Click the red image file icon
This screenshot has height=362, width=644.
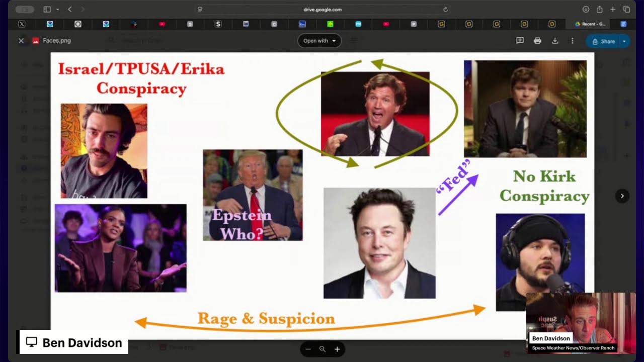tap(36, 41)
